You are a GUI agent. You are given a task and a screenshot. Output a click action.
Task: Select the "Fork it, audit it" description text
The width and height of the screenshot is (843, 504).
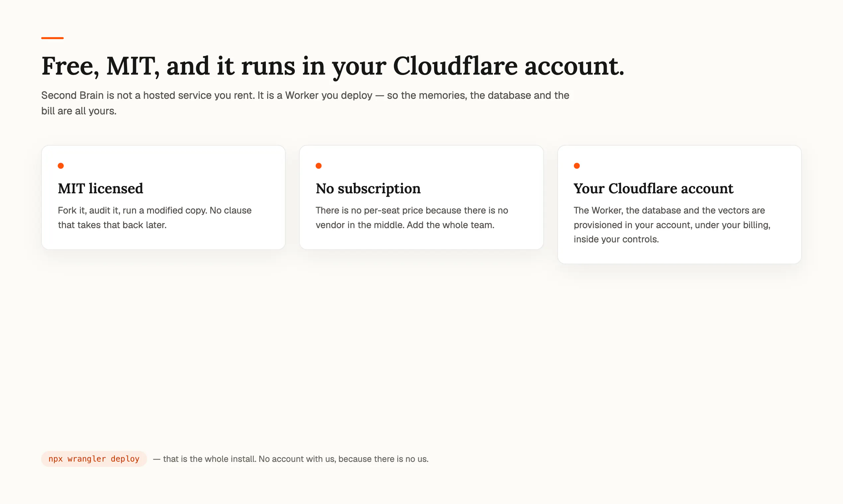pos(155,218)
